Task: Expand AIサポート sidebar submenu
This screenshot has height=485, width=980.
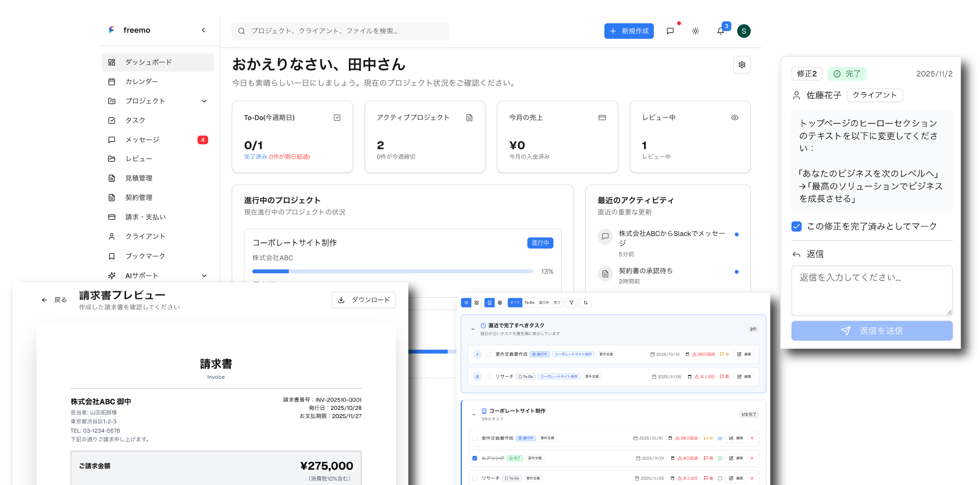Action: [204, 275]
